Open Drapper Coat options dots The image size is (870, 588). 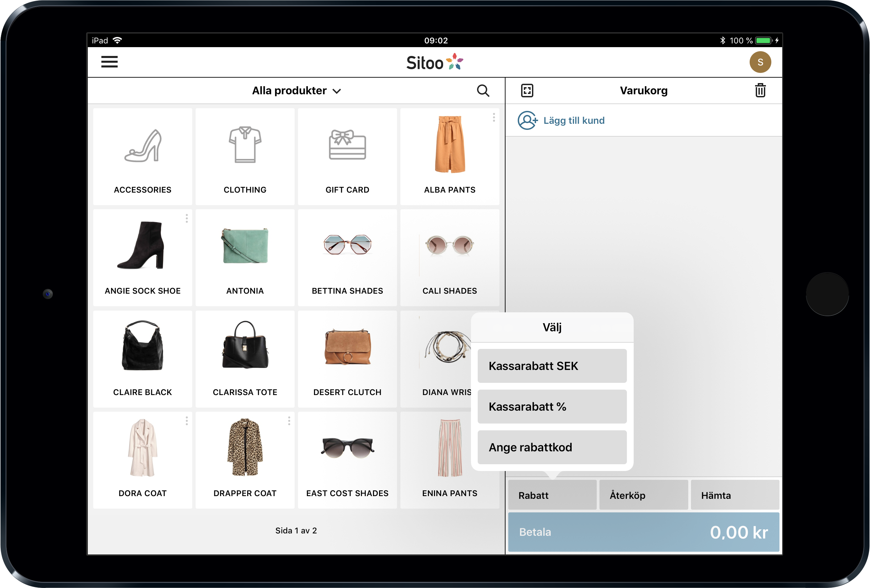(289, 421)
